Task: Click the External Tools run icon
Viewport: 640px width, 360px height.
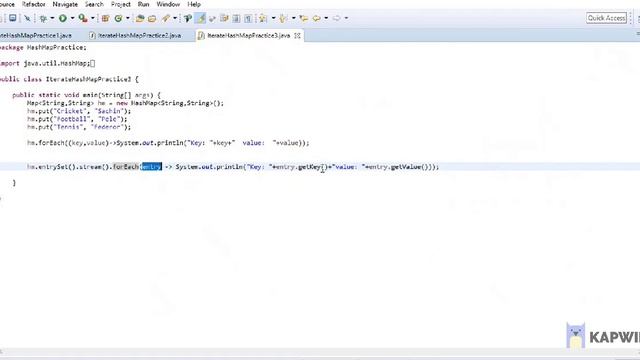Action: (x=83, y=18)
